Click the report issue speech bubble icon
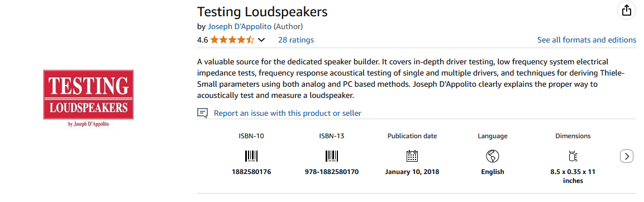 203,113
